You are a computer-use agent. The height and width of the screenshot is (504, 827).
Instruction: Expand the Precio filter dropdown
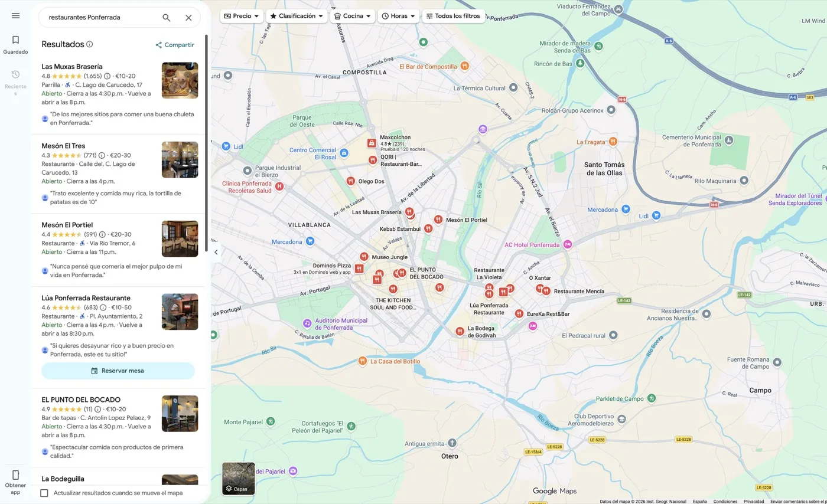coord(242,16)
